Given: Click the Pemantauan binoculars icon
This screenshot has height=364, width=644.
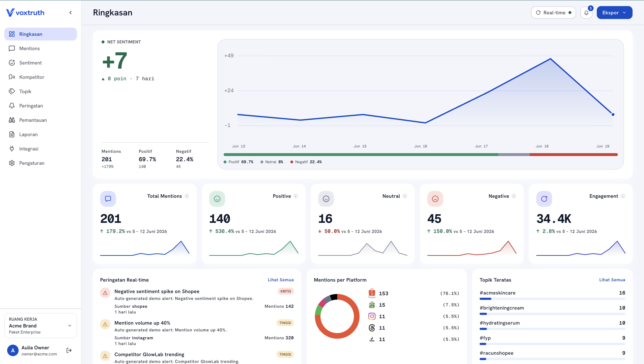Looking at the screenshot, I should (12, 120).
